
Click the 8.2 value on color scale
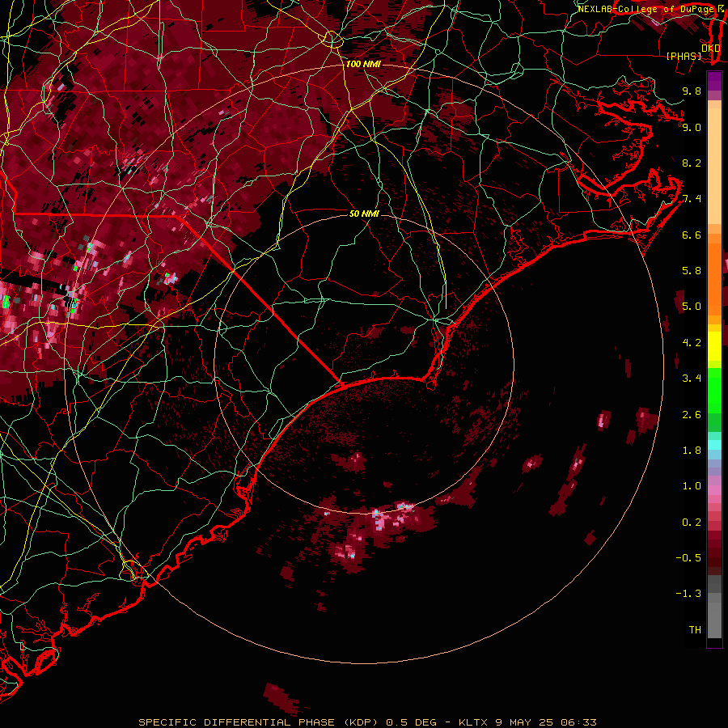point(692,163)
